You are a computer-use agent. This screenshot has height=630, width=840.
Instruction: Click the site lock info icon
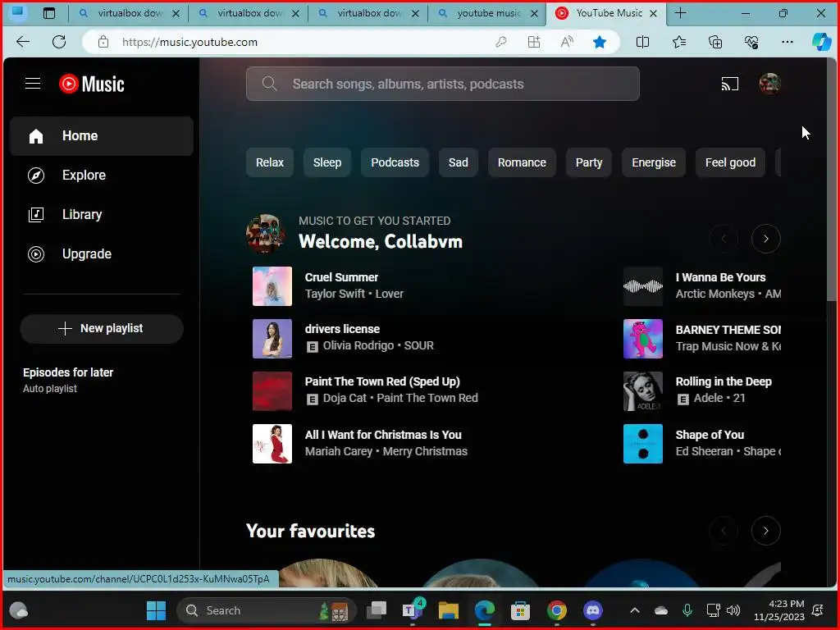pyautogui.click(x=103, y=42)
